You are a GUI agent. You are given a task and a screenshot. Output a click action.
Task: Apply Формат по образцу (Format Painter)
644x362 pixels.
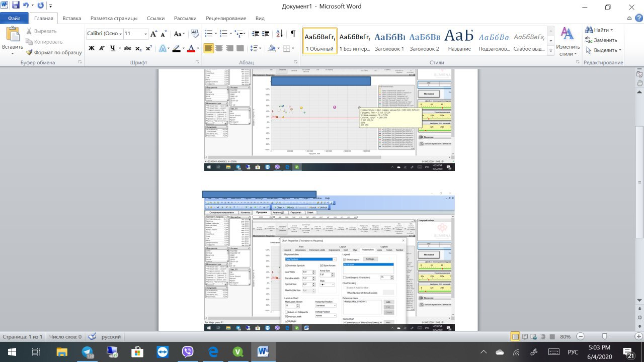click(54, 52)
